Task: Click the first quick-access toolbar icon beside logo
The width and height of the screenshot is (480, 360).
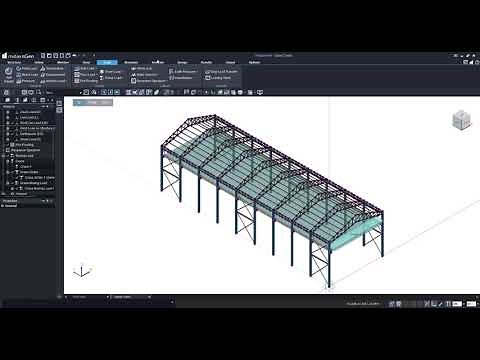Action: 43,55
